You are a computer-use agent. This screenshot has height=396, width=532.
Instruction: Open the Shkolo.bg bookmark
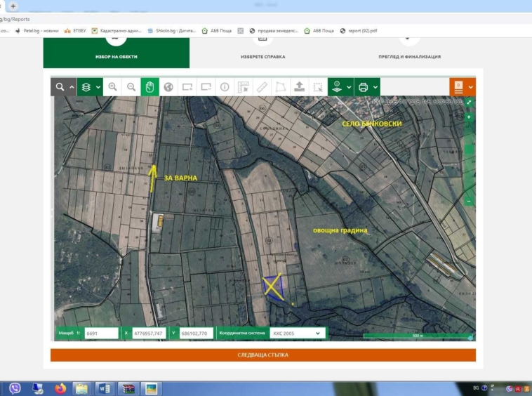(172, 30)
